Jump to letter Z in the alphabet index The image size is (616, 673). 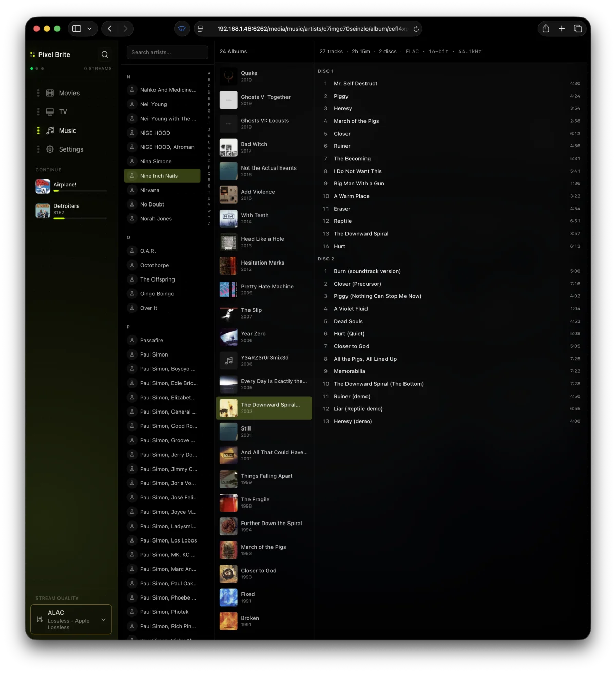point(209,223)
